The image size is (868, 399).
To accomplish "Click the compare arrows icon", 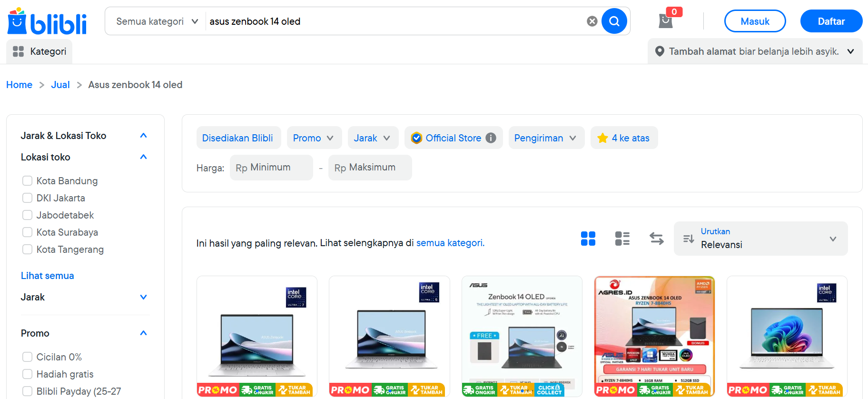I will point(657,239).
